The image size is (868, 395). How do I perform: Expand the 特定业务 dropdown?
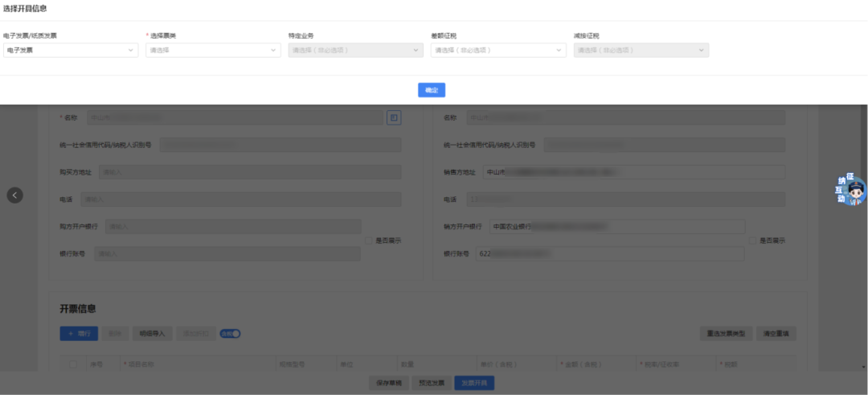pos(355,50)
